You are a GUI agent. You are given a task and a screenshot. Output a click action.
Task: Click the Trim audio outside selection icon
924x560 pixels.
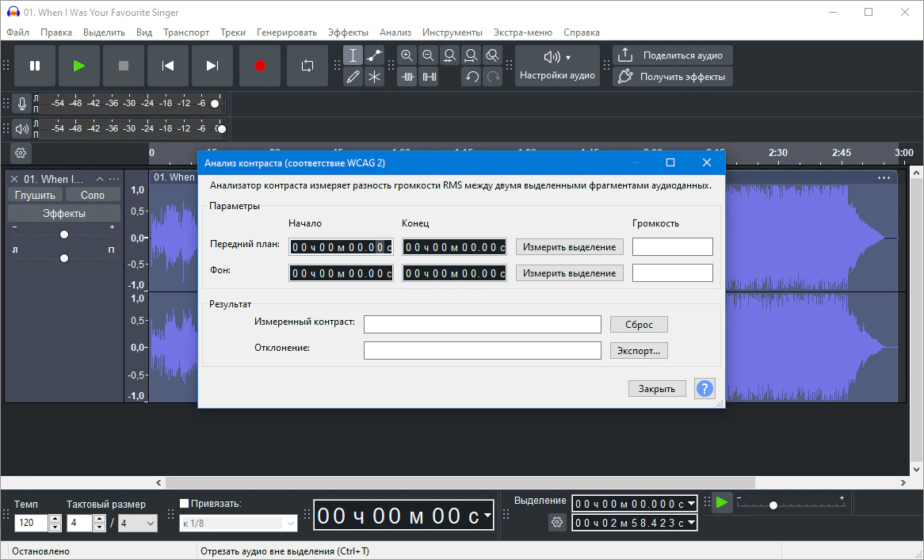(x=408, y=77)
